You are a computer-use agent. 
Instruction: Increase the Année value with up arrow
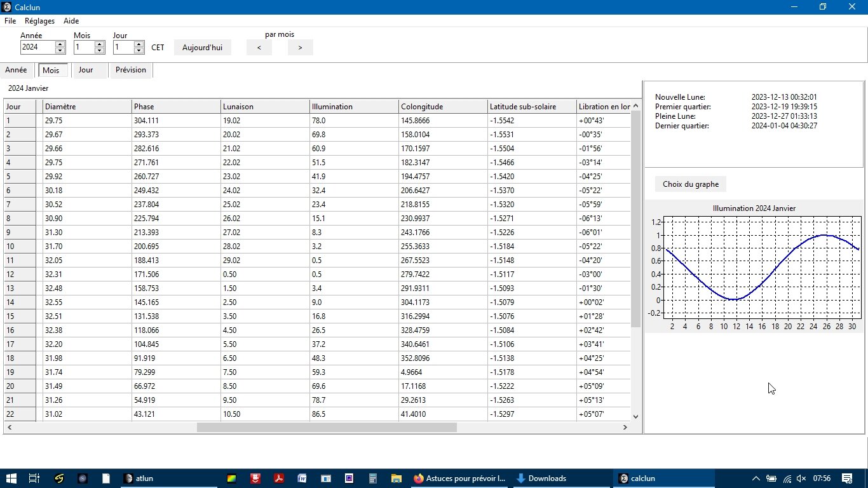pyautogui.click(x=60, y=44)
